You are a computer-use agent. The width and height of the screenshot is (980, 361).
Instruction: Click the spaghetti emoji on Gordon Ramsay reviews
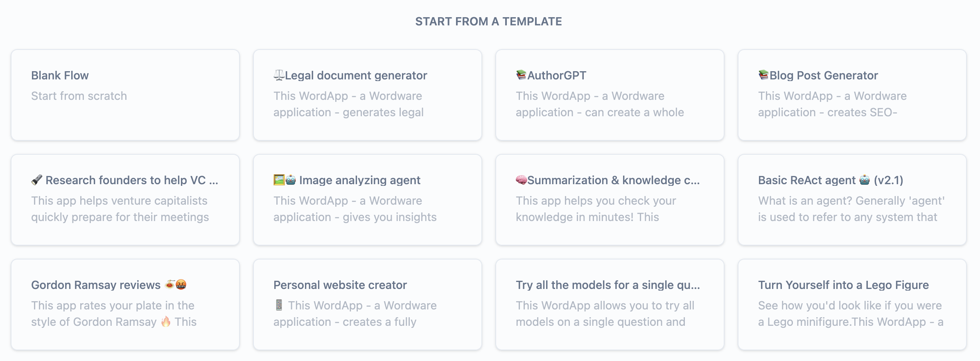[x=169, y=284]
